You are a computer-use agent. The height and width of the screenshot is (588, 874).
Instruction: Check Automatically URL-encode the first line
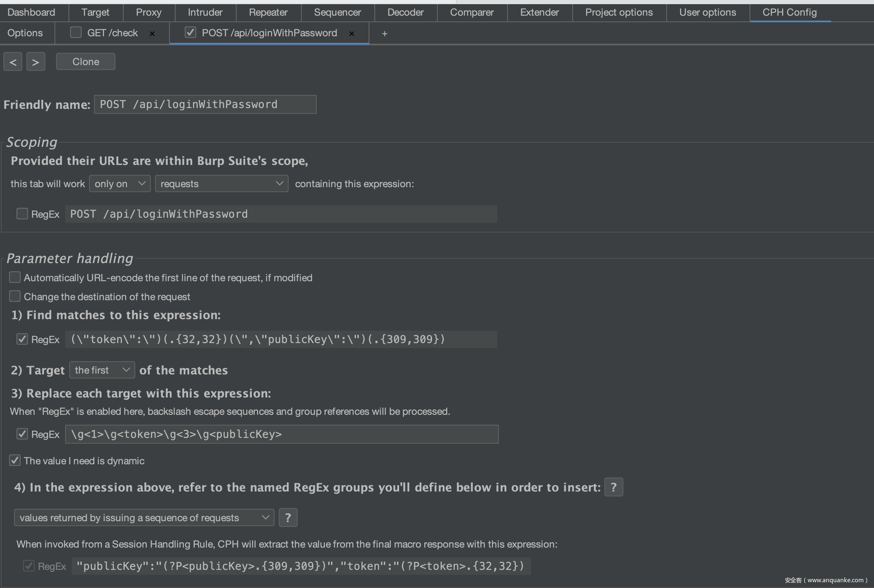tap(15, 278)
